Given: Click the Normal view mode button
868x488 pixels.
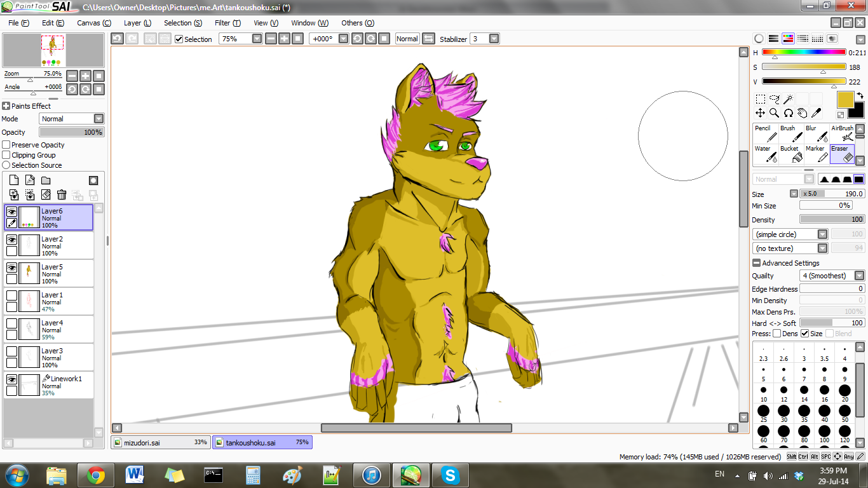Looking at the screenshot, I should pos(407,39).
